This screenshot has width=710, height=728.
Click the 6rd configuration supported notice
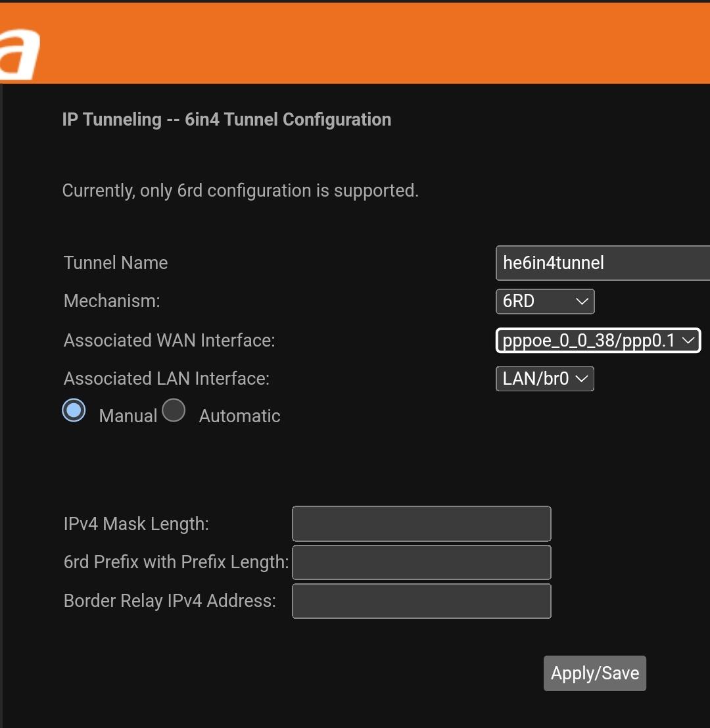point(241,191)
